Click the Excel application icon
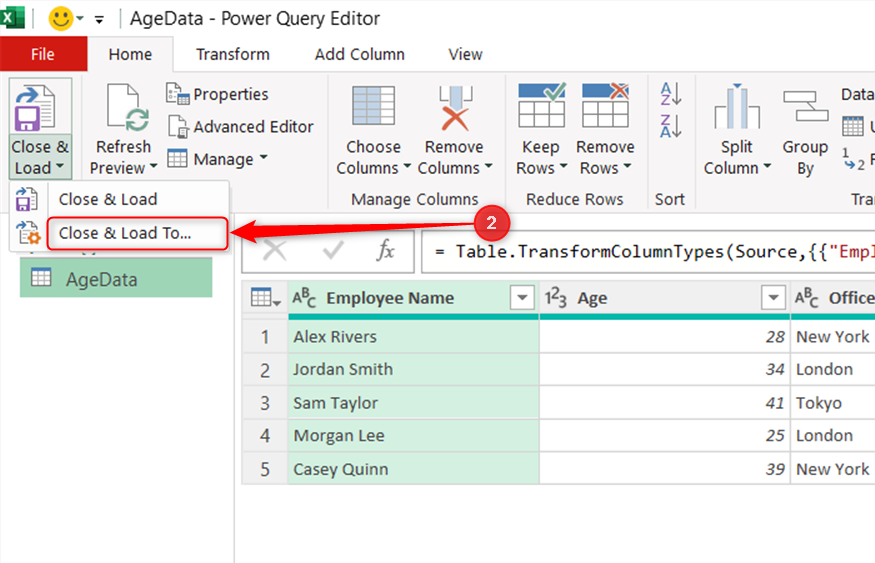 (x=12, y=18)
